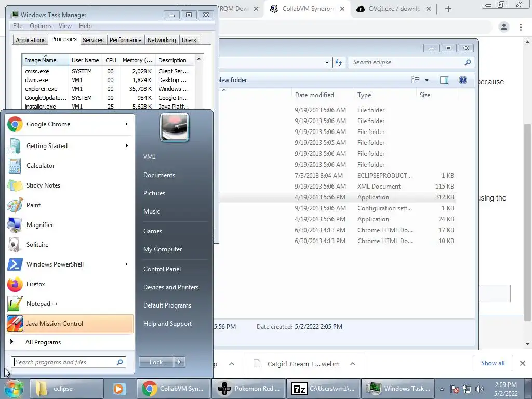Image resolution: width=532 pixels, height=399 pixels.
Task: Switch to Services tab
Action: point(93,40)
